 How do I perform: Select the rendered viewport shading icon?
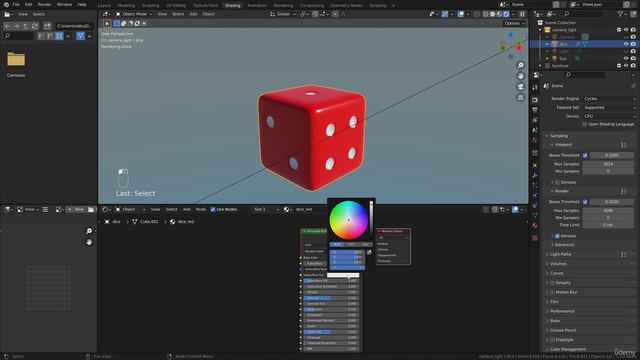[x=506, y=14]
